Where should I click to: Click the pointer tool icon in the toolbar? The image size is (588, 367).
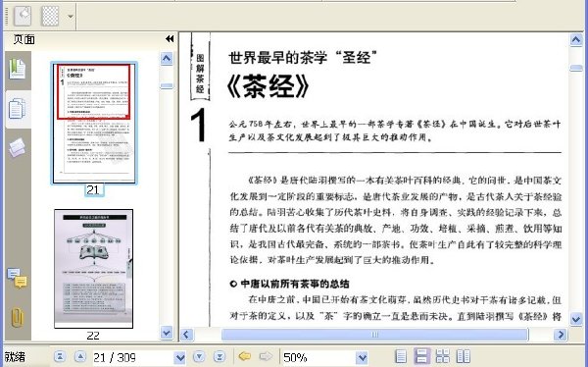click(23, 16)
